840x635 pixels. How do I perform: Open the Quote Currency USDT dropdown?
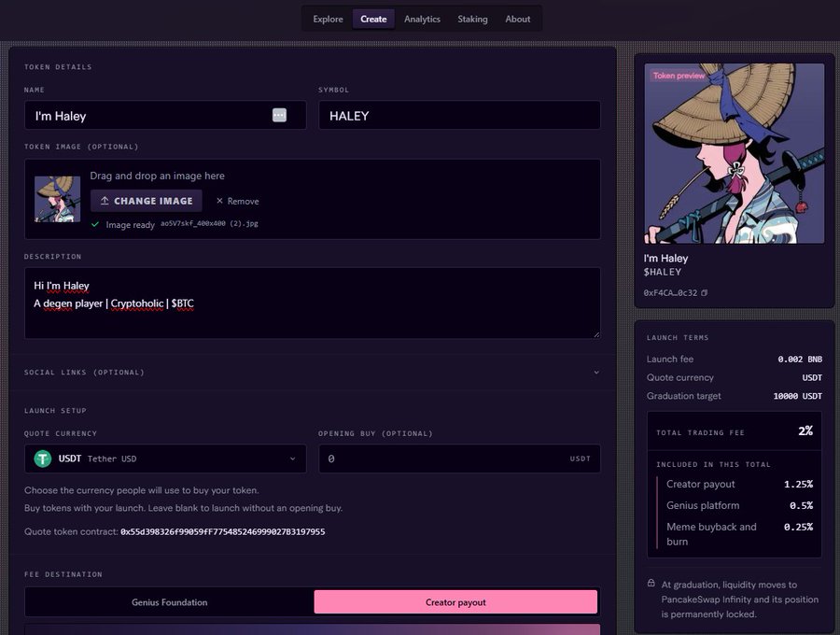[x=165, y=459]
